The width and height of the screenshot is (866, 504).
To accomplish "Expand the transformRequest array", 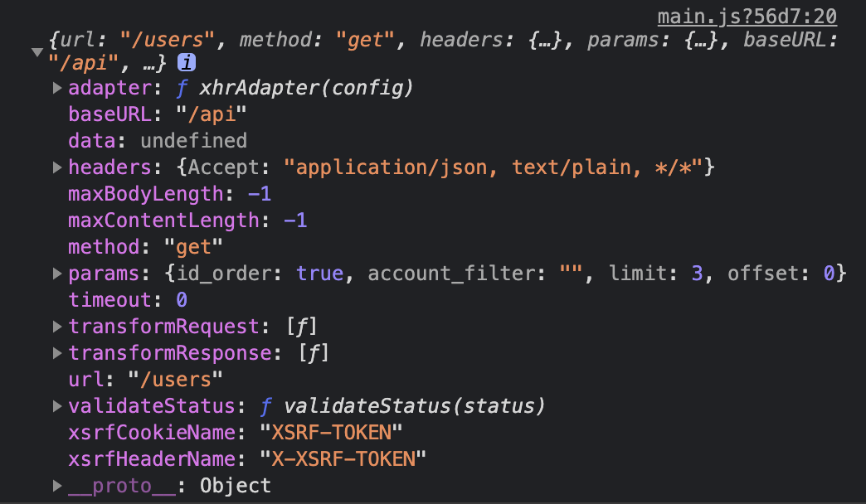I will (57, 327).
